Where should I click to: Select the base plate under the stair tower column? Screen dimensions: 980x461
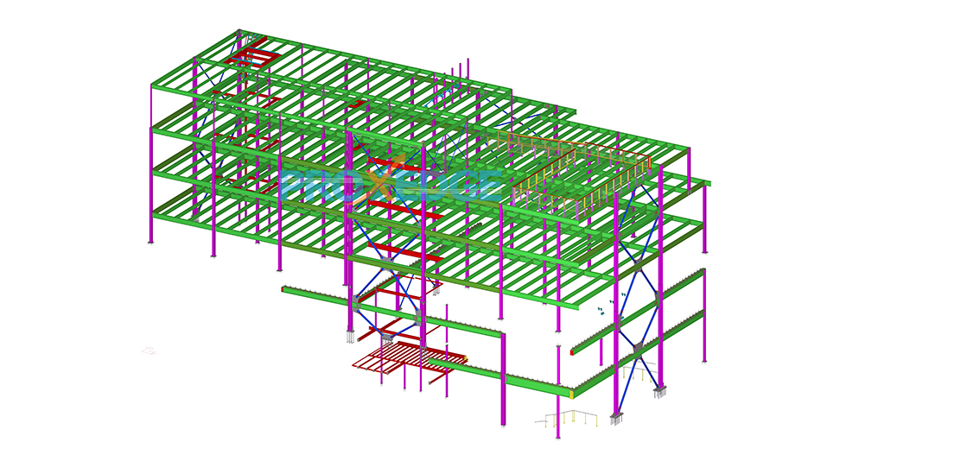(350, 337)
